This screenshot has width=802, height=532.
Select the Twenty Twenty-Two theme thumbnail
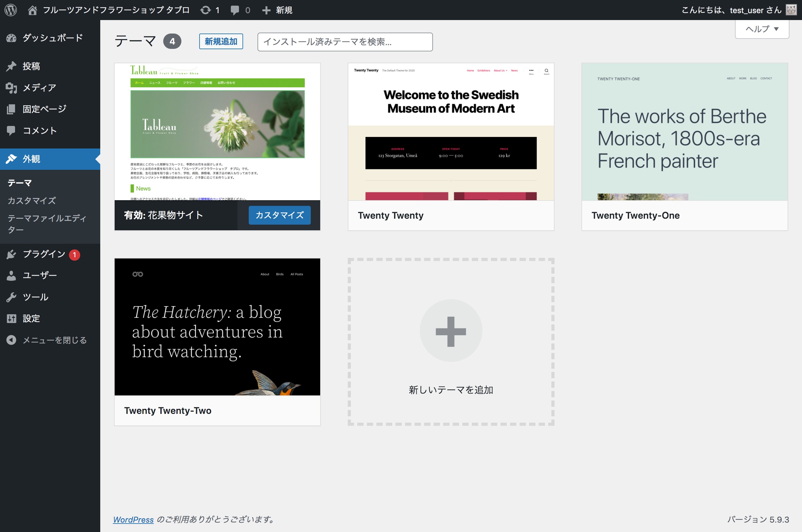[217, 327]
